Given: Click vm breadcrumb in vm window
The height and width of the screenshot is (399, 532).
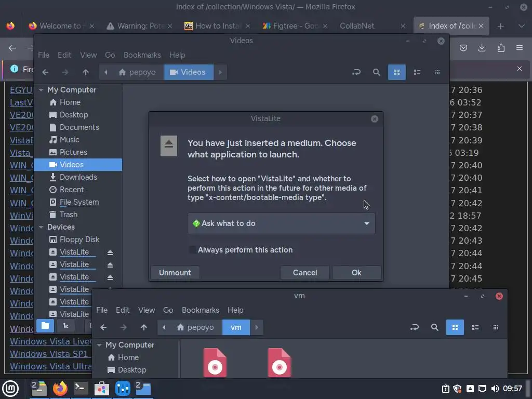Looking at the screenshot, I should [236, 327].
